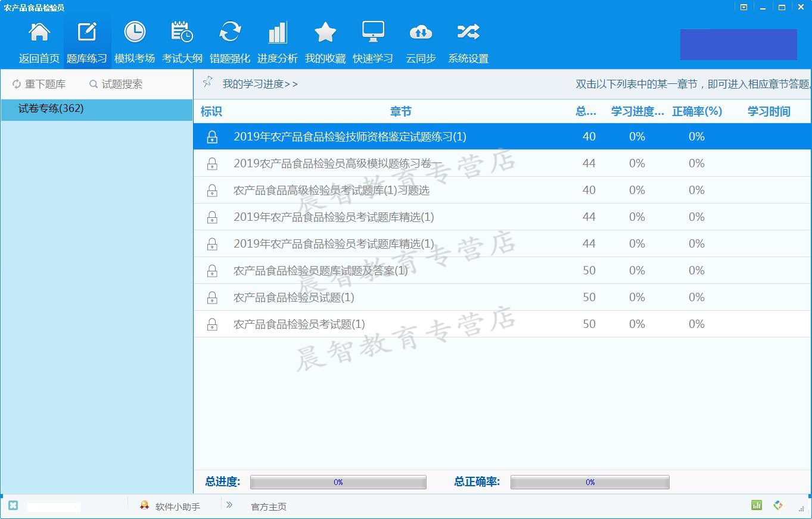Viewport: 812px width, 519px height.
Task: Open 官方主页 link
Action: pyautogui.click(x=269, y=507)
